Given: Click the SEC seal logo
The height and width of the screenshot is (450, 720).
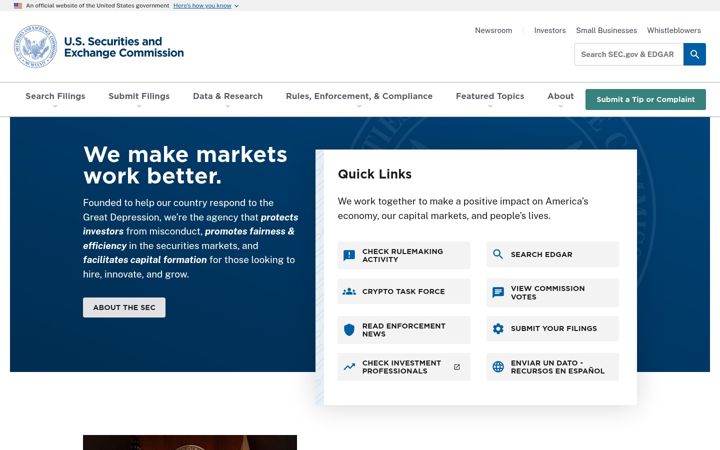Looking at the screenshot, I should (35, 46).
